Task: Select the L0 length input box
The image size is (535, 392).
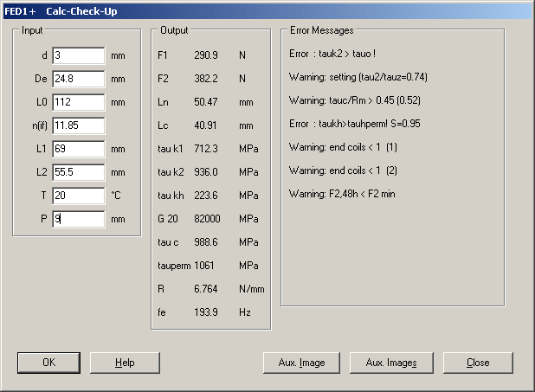Action: (78, 102)
